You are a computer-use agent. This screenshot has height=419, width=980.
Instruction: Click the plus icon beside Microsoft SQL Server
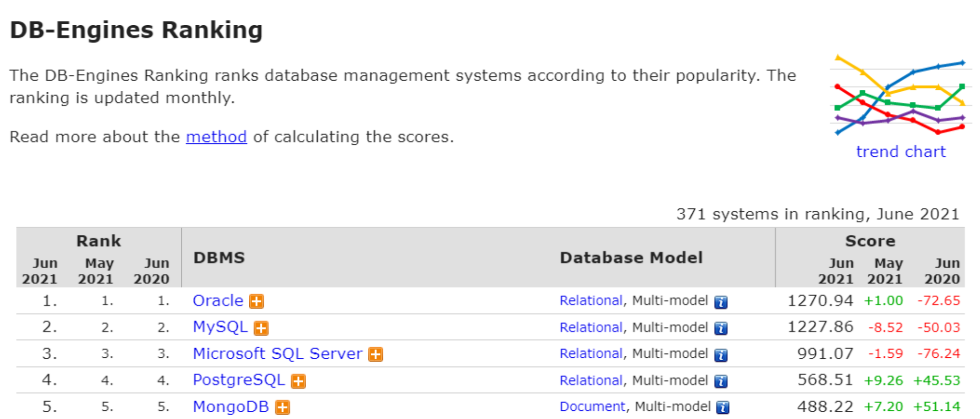(x=376, y=354)
